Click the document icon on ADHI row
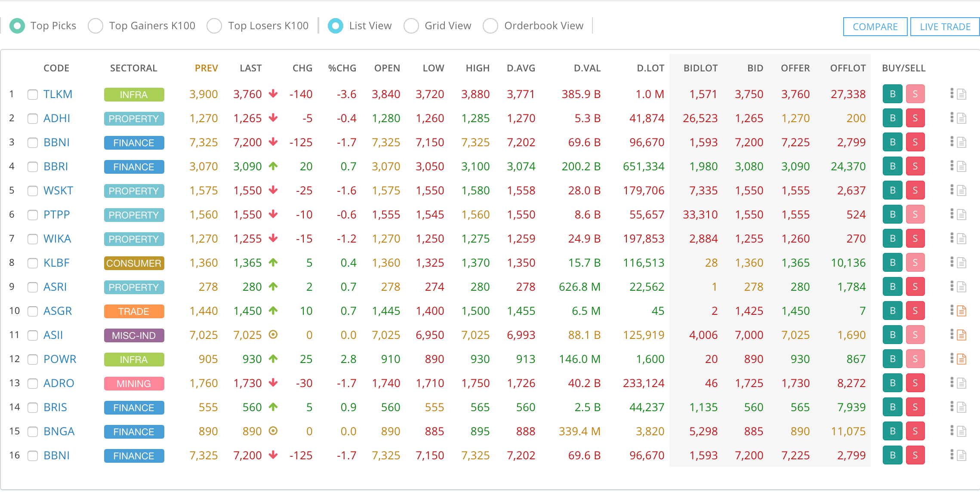The height and width of the screenshot is (492, 980). tap(963, 118)
